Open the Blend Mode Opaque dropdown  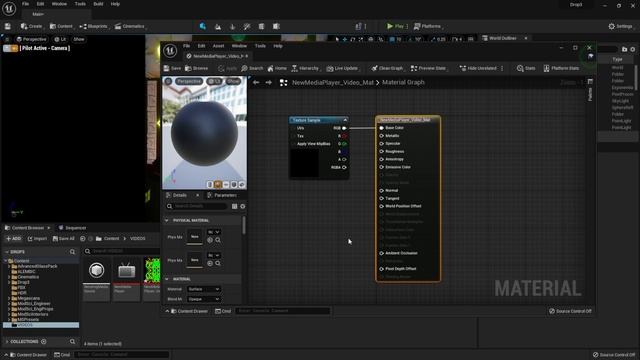click(x=204, y=299)
